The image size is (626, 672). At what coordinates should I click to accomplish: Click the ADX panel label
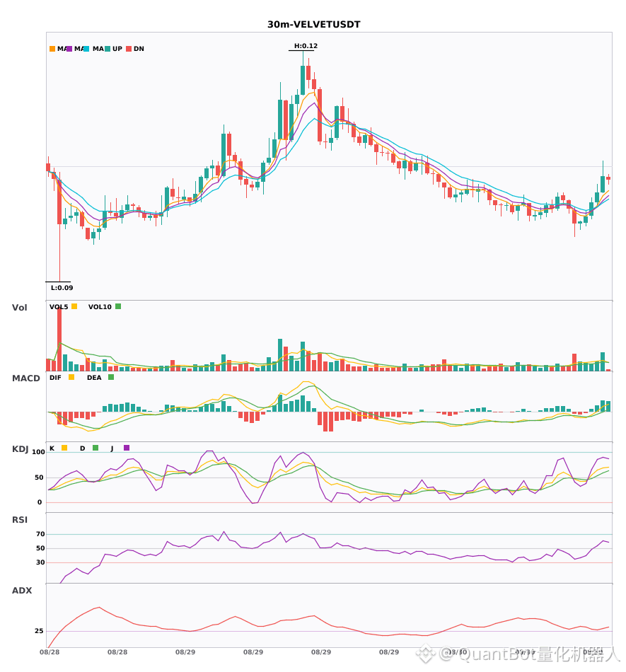(x=22, y=591)
